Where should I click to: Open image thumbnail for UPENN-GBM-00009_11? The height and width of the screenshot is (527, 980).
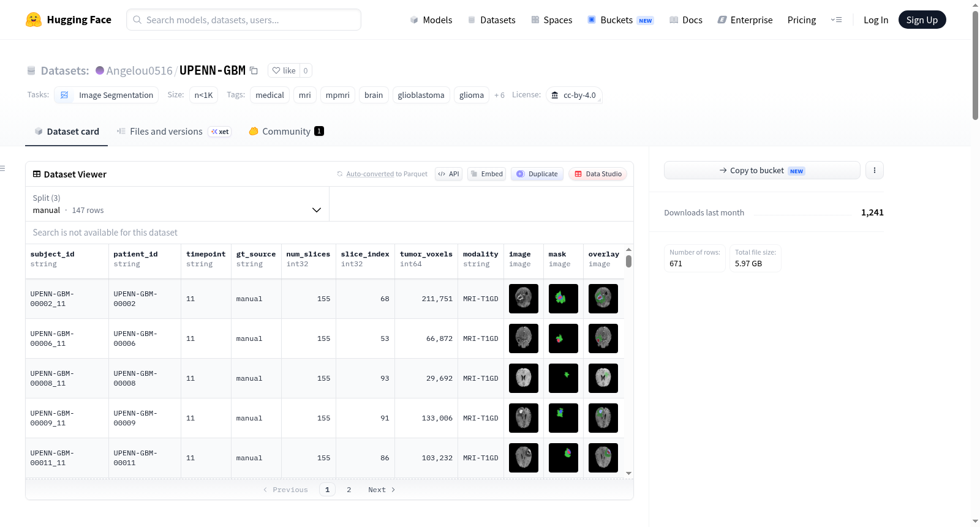[x=524, y=418]
